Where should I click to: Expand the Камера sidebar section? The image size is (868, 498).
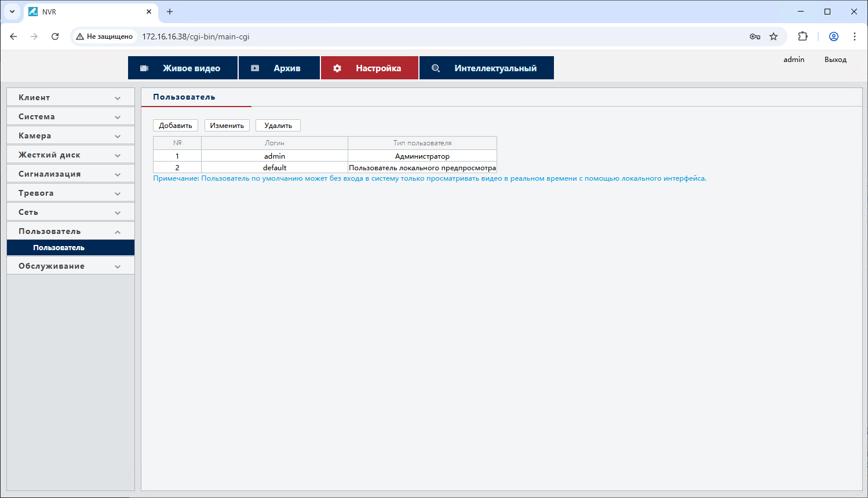71,136
